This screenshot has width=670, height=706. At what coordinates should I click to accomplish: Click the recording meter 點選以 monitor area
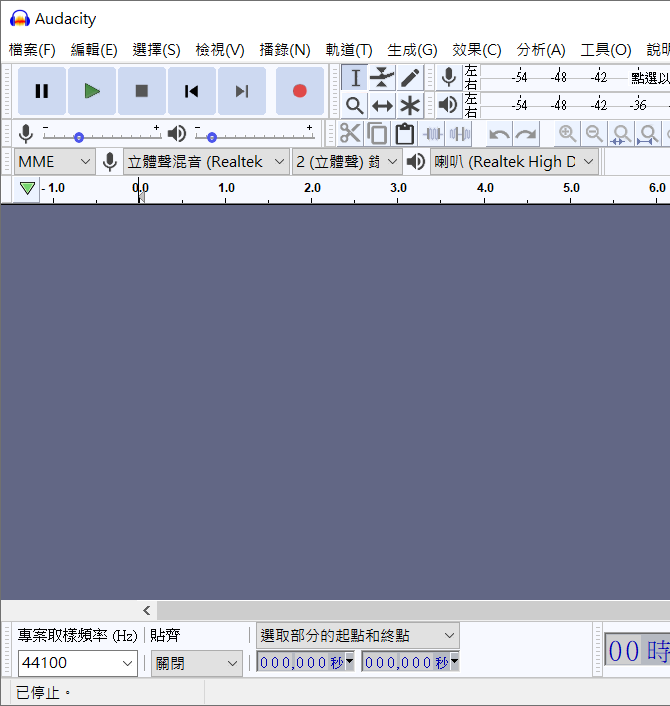pos(575,77)
